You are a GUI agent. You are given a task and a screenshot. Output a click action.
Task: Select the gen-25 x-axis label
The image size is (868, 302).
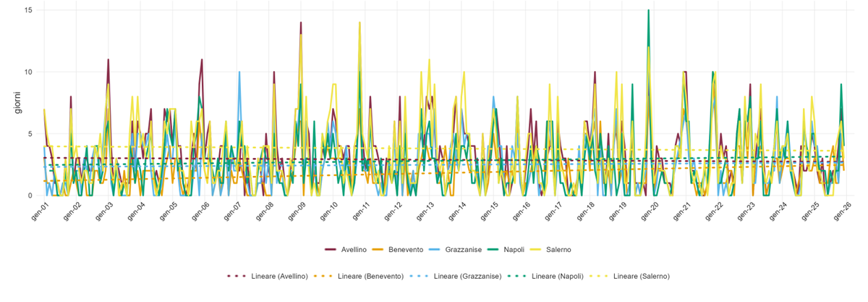pos(812,211)
